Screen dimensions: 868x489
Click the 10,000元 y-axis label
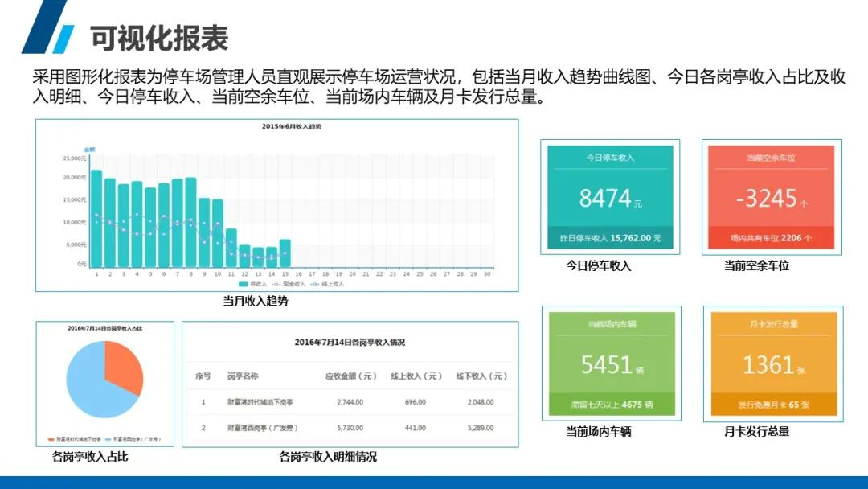tap(75, 222)
